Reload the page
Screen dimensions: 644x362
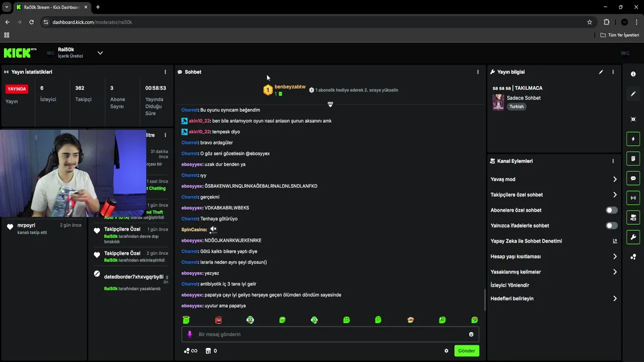(x=31, y=22)
